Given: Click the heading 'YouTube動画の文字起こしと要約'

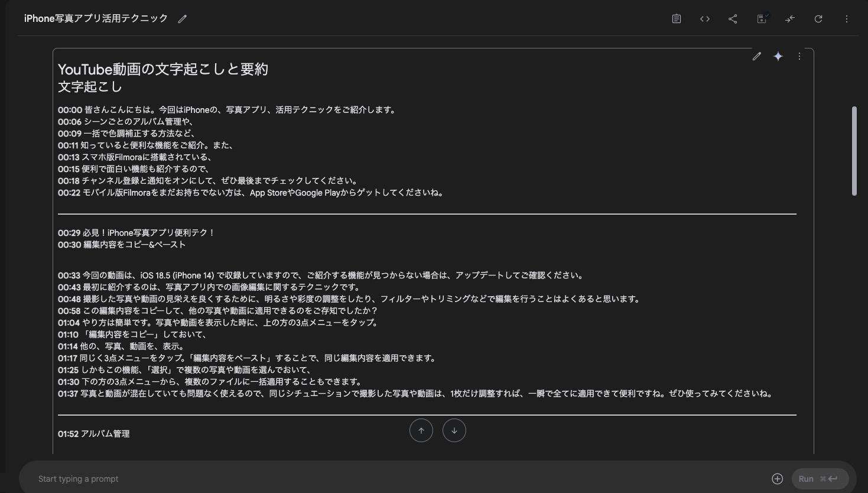Looking at the screenshot, I should tap(163, 69).
